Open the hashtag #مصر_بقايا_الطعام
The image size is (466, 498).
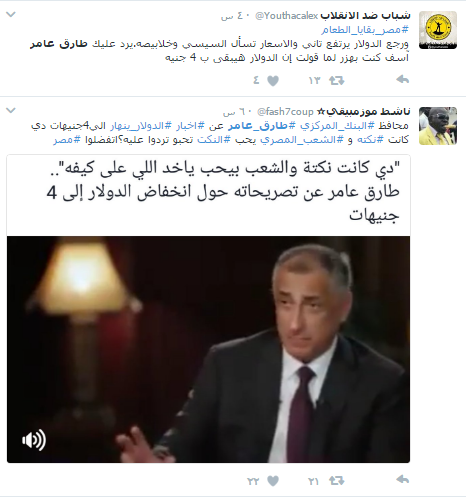pos(365,30)
